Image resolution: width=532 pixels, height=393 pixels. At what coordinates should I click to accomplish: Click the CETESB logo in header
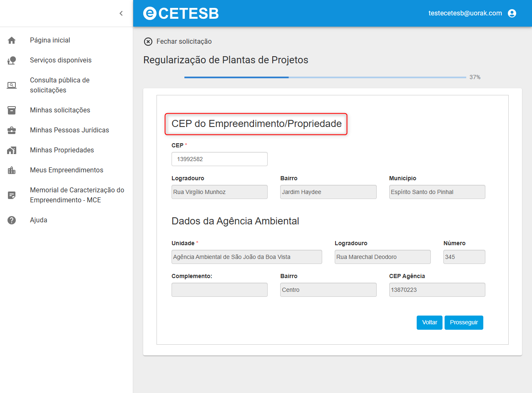pyautogui.click(x=181, y=13)
